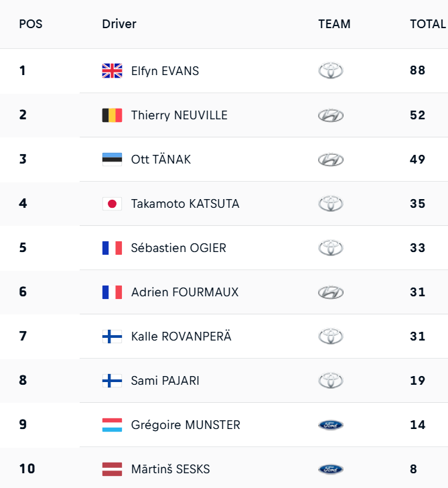Click the Ford logo in Grégoire Munster row
The width and height of the screenshot is (448, 488).
point(331,425)
